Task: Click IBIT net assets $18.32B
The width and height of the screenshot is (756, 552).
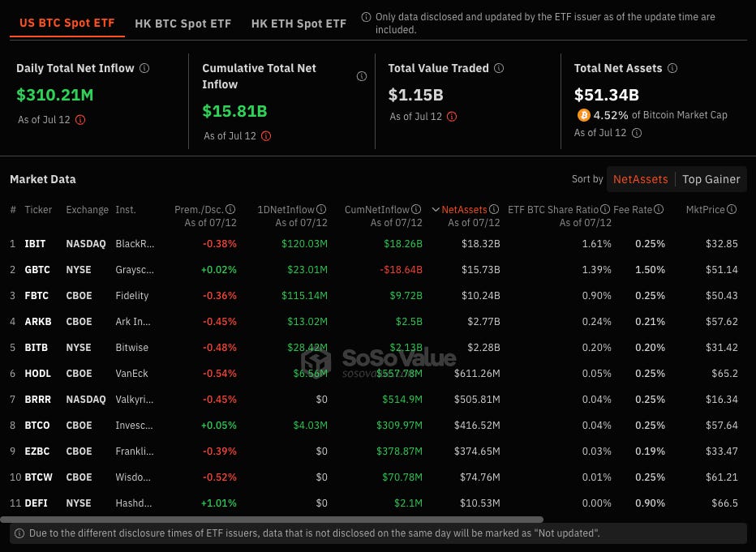Action: click(481, 244)
